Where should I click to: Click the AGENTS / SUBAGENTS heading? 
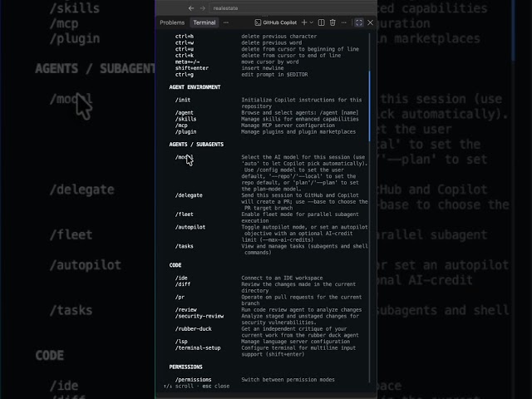pos(196,145)
